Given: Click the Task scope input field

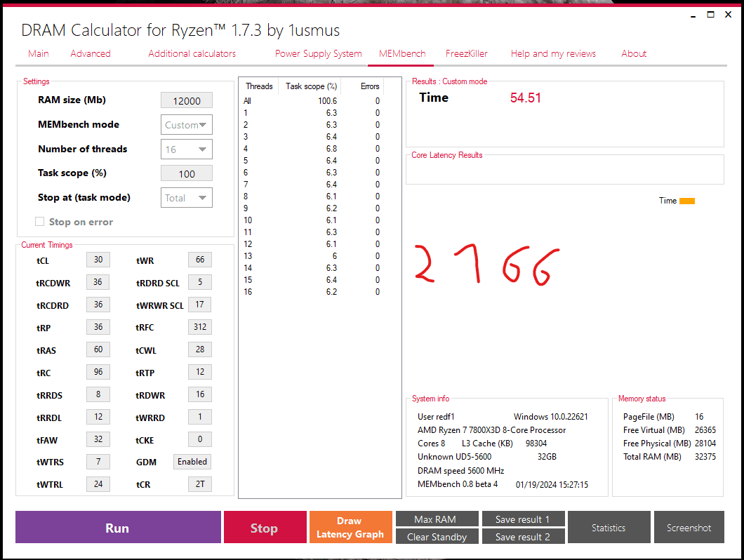Looking at the screenshot, I should coord(187,174).
